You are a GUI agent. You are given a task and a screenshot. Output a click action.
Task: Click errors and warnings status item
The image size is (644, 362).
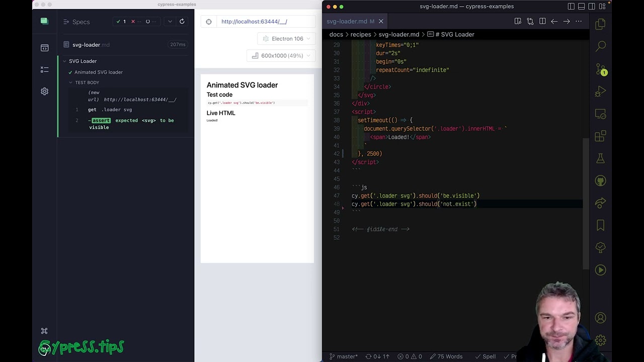(410, 356)
